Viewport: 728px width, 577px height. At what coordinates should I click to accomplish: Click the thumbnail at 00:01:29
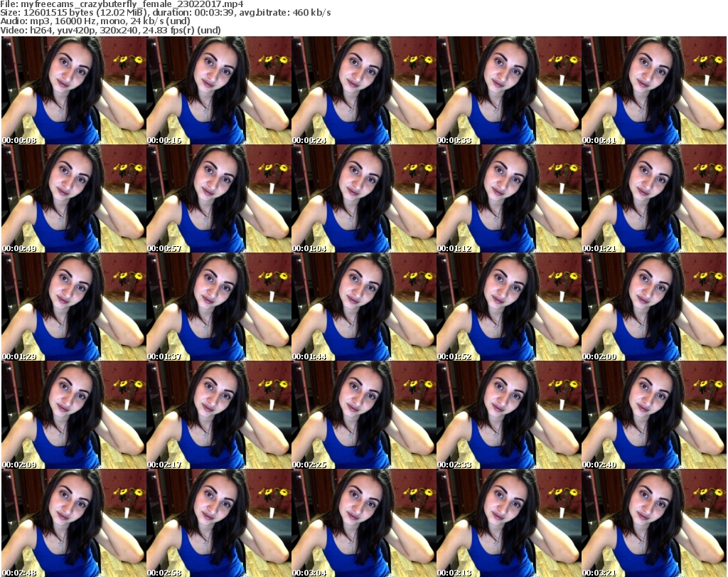74,307
